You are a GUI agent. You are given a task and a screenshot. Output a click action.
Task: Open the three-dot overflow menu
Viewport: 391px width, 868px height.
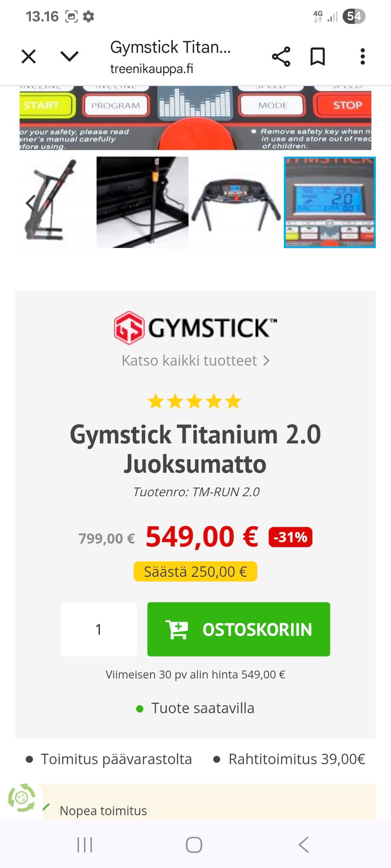(362, 57)
